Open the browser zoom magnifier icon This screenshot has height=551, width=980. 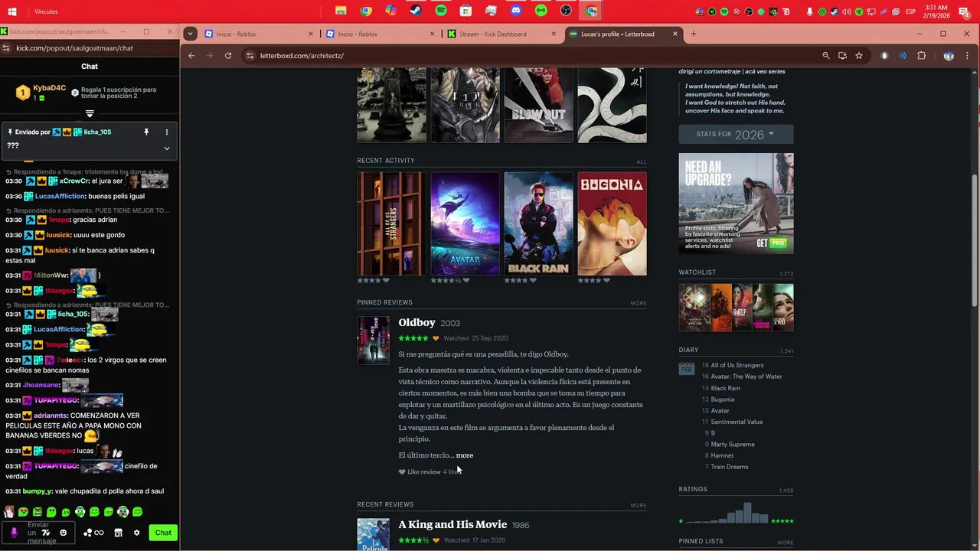click(825, 55)
